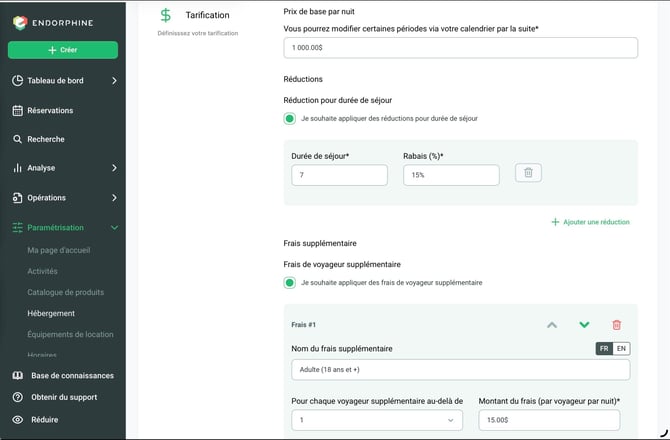Click the Analyse bar chart icon
The height and width of the screenshot is (440, 670).
(x=18, y=168)
